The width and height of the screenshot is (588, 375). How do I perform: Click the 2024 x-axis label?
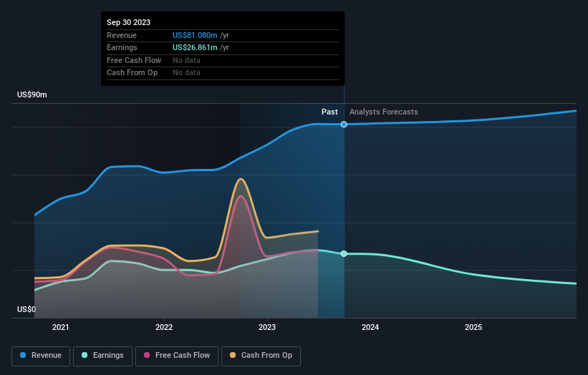tap(370, 327)
